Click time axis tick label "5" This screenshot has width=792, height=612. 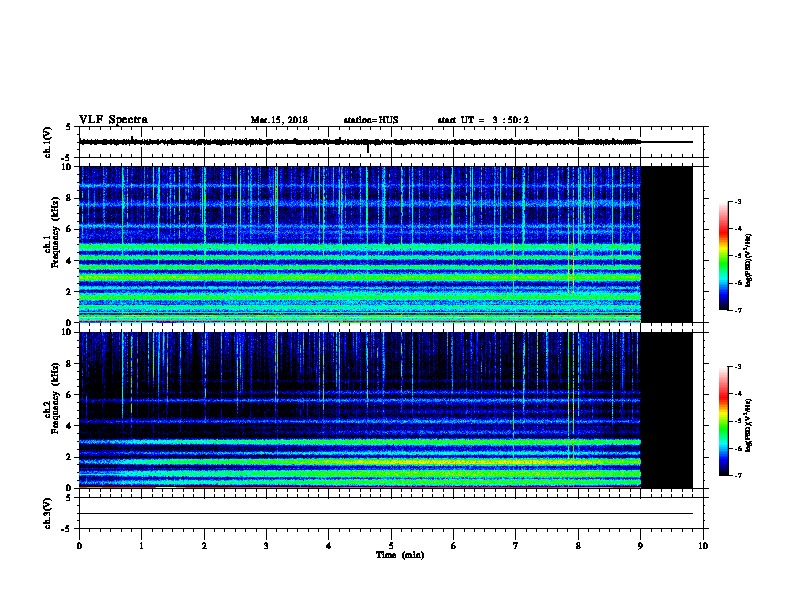391,545
